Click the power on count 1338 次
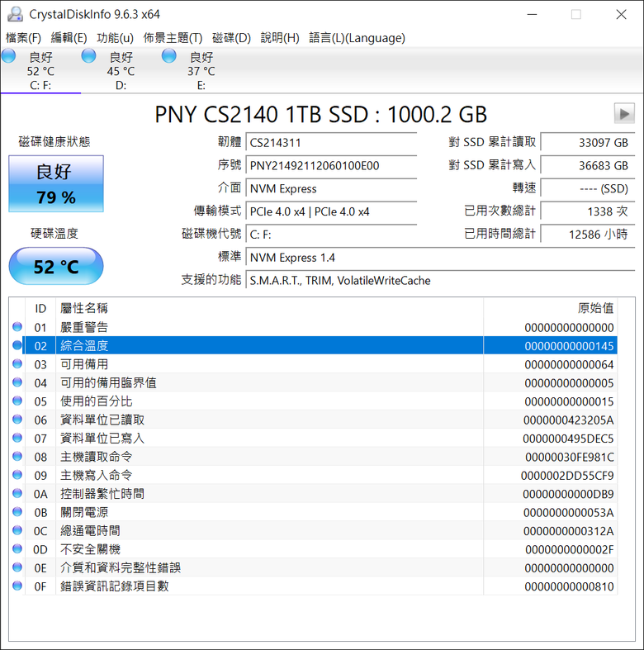The image size is (644, 650). (588, 211)
